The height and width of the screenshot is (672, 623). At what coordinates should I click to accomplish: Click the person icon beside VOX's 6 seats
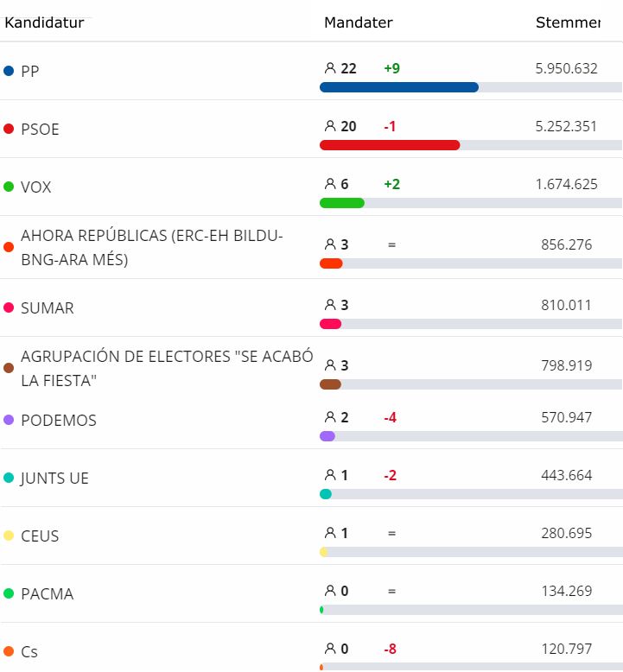coord(329,184)
